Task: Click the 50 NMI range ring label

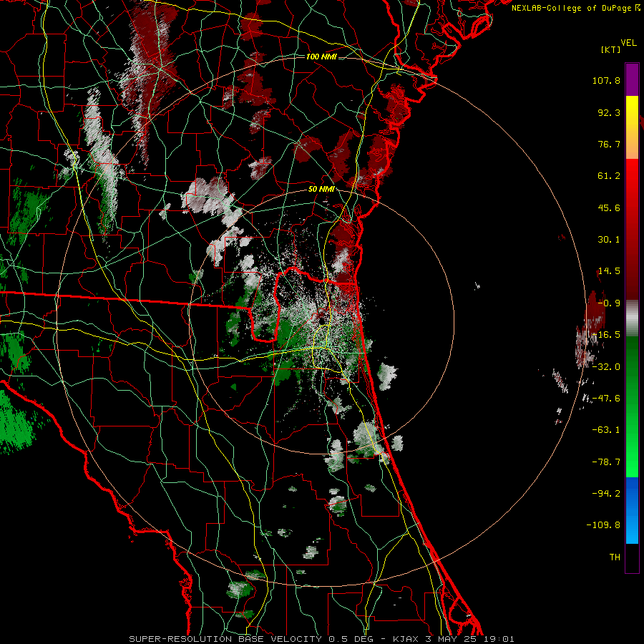Action: (x=321, y=190)
